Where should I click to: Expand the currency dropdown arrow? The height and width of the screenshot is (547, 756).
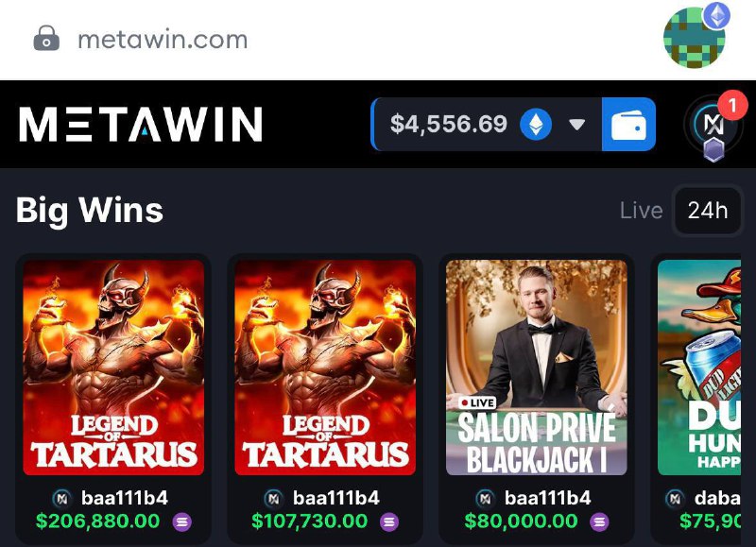point(576,125)
